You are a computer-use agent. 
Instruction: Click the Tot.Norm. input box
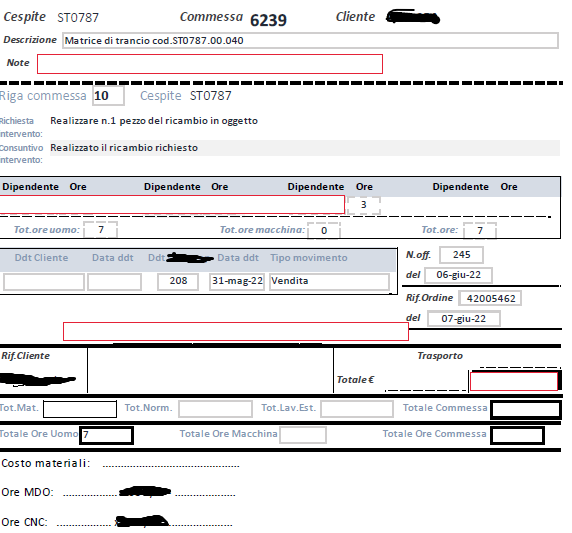point(215,409)
